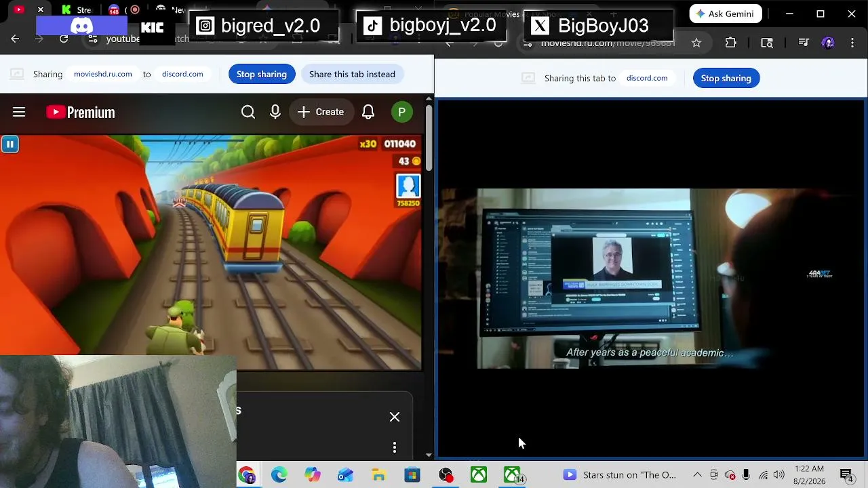Viewport: 868px width, 488px height.
Task: Go to the YouTube Premium home logo
Action: tap(81, 113)
